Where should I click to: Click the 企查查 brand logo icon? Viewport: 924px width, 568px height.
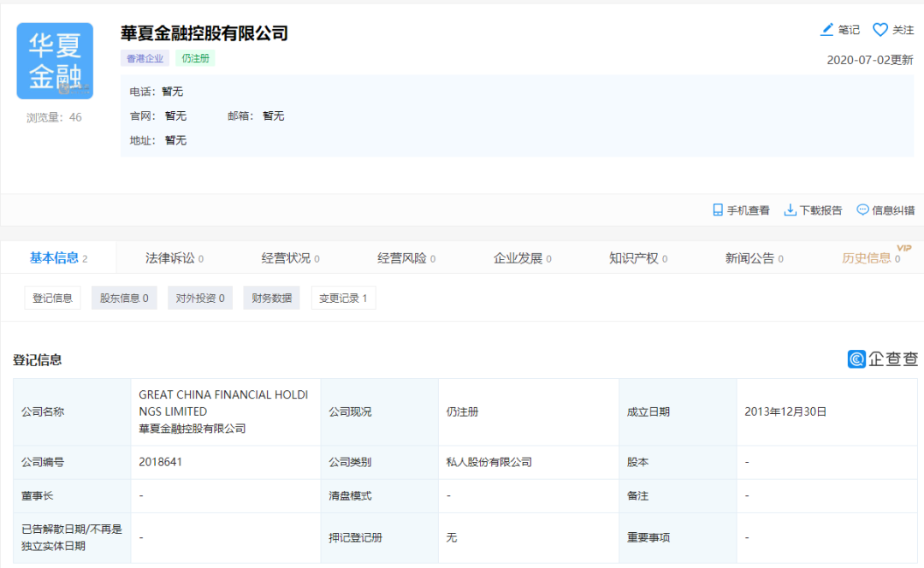click(x=856, y=358)
